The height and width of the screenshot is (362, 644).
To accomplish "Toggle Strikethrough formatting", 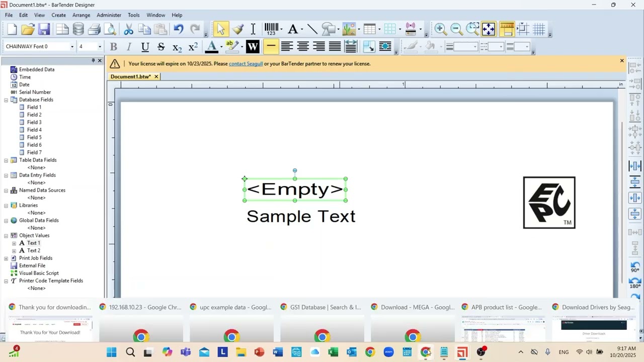I will point(161,47).
